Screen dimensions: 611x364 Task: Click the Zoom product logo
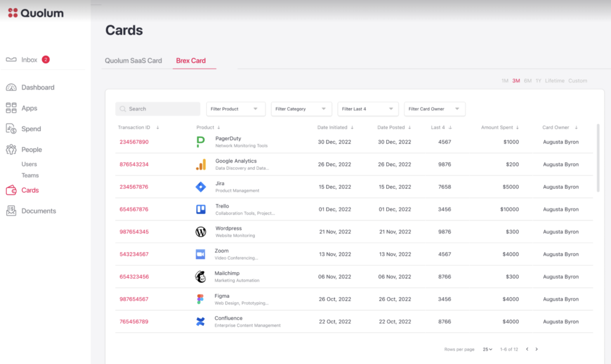200,254
